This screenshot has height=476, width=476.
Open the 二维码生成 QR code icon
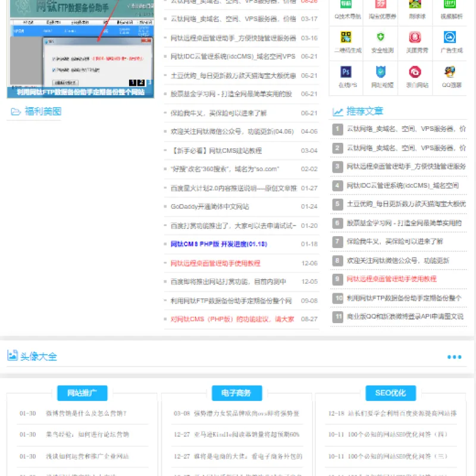[x=346, y=37]
